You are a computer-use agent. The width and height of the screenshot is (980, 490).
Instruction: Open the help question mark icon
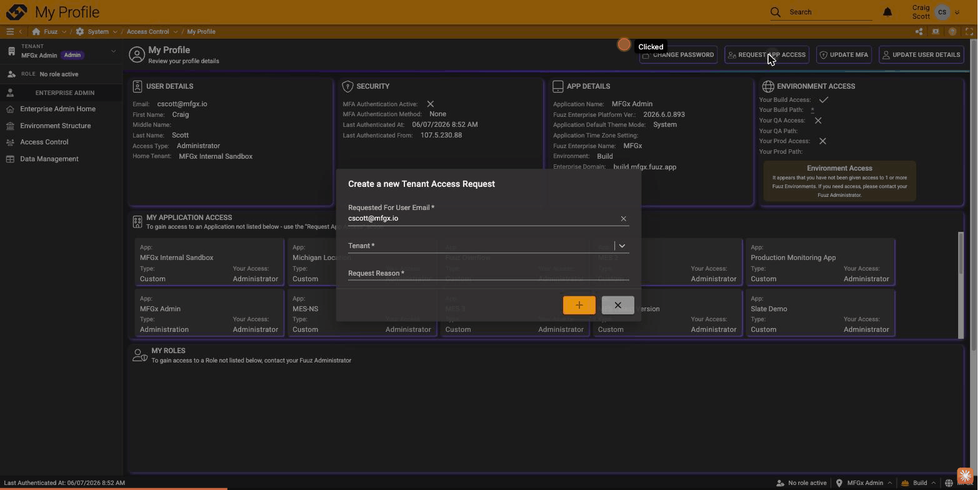[x=952, y=31]
